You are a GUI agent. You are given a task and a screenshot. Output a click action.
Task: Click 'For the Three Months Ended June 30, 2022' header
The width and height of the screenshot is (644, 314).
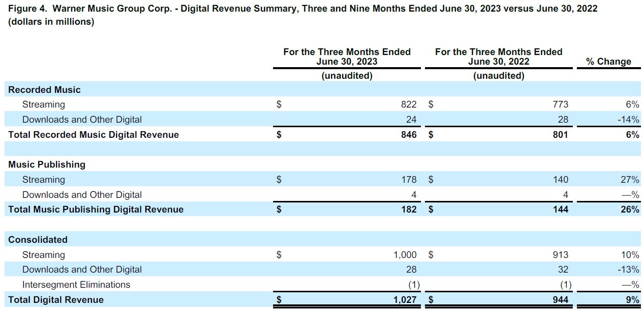(499, 57)
